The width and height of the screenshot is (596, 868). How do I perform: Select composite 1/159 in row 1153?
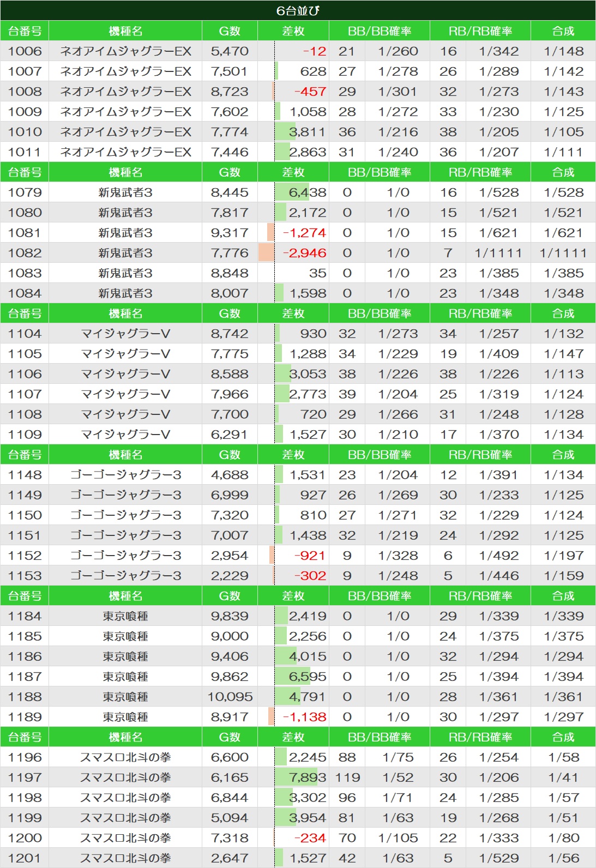tap(564, 576)
